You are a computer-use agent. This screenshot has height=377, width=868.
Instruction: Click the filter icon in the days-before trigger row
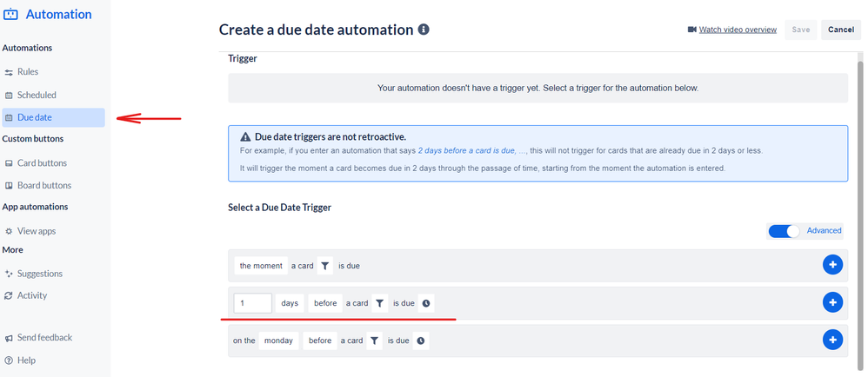(x=380, y=303)
